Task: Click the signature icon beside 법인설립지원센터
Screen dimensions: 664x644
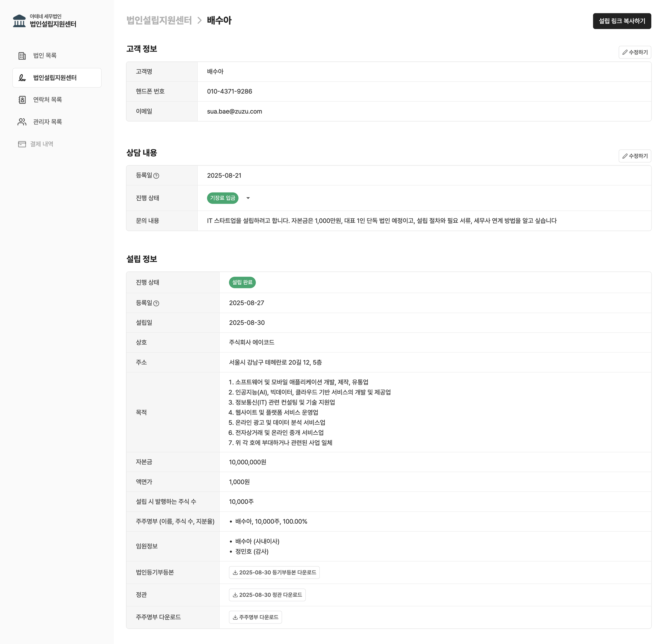Action: [22, 78]
